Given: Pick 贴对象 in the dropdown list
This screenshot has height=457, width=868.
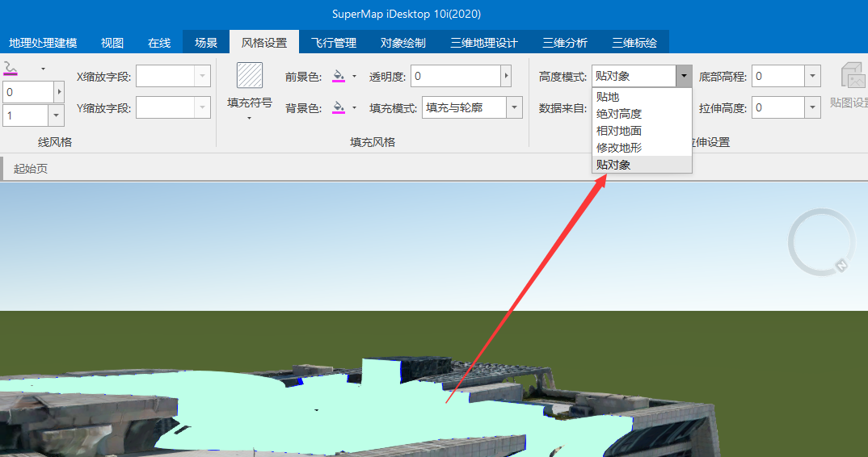Looking at the screenshot, I should click(x=643, y=165).
